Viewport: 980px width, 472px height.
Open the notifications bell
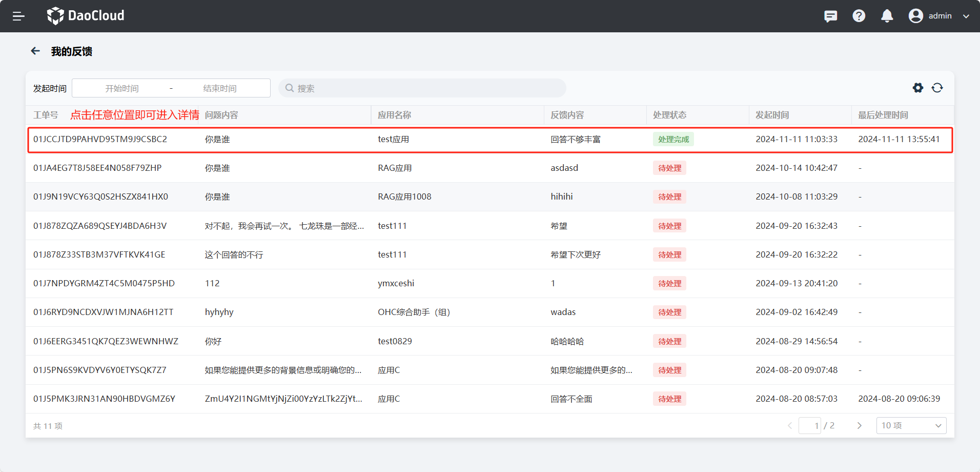(x=887, y=16)
